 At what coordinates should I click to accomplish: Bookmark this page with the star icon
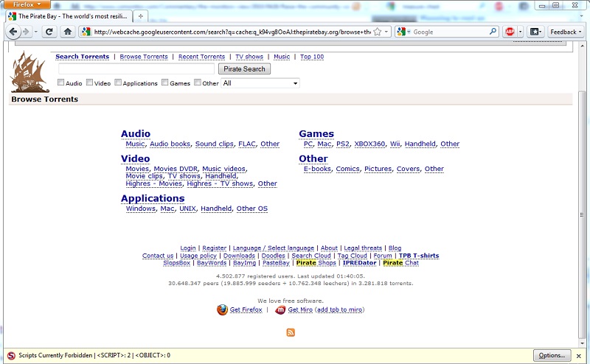pyautogui.click(x=378, y=32)
